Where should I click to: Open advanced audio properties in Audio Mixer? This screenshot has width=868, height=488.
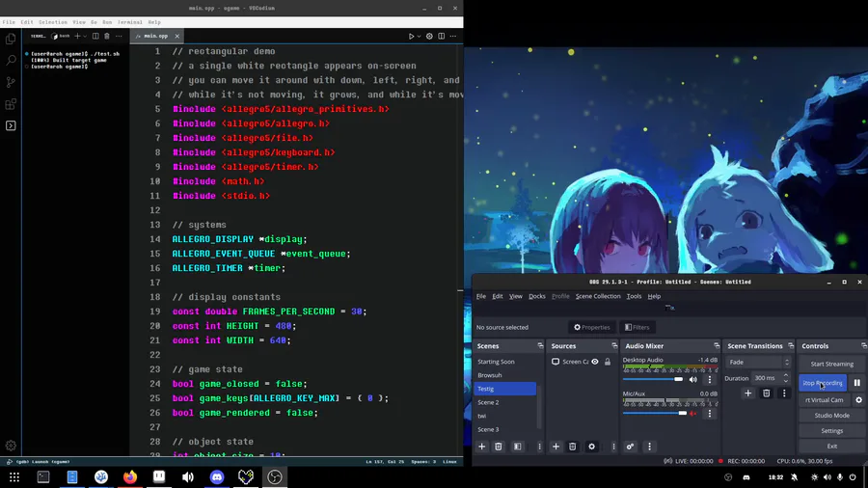click(x=630, y=447)
